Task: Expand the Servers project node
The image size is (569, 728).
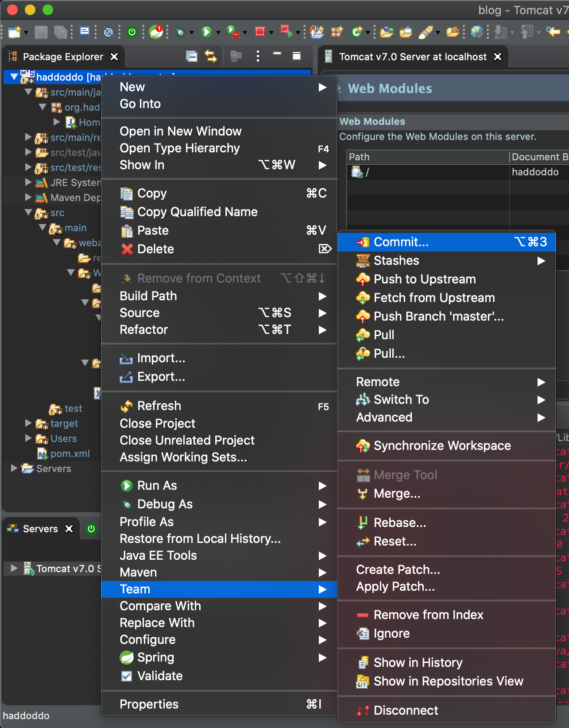Action: pyautogui.click(x=14, y=468)
